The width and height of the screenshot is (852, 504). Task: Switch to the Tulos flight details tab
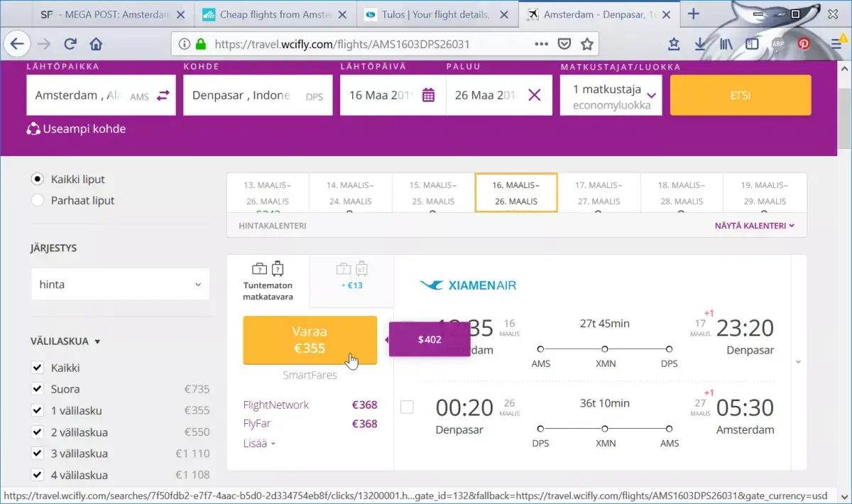pos(437,14)
